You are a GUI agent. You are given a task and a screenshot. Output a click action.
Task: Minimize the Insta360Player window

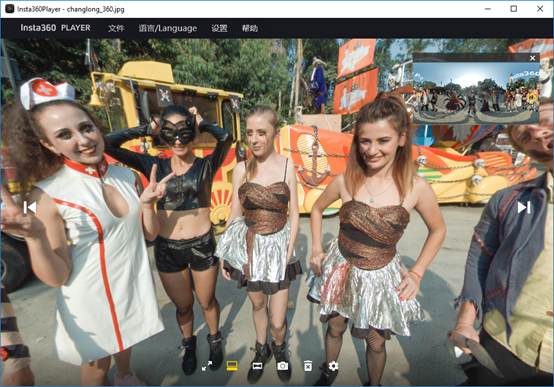pos(488,9)
